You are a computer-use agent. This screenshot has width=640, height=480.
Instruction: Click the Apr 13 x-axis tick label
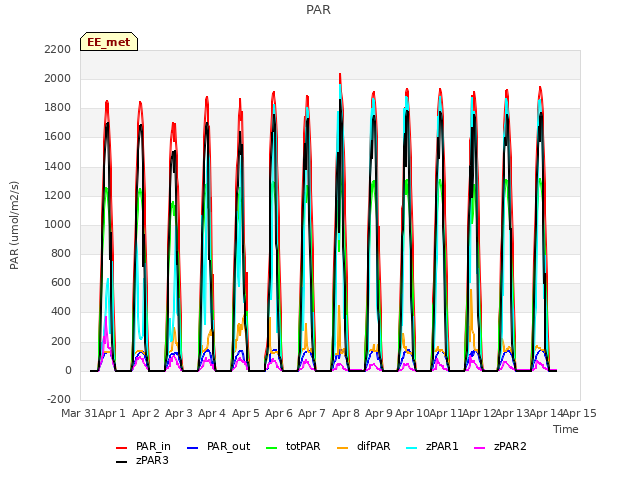point(512,413)
